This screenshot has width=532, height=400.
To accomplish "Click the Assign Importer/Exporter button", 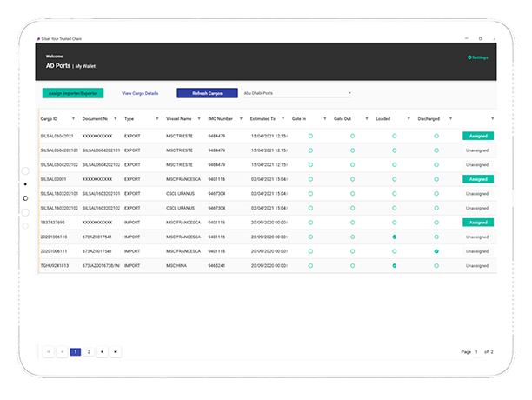I will pos(73,92).
